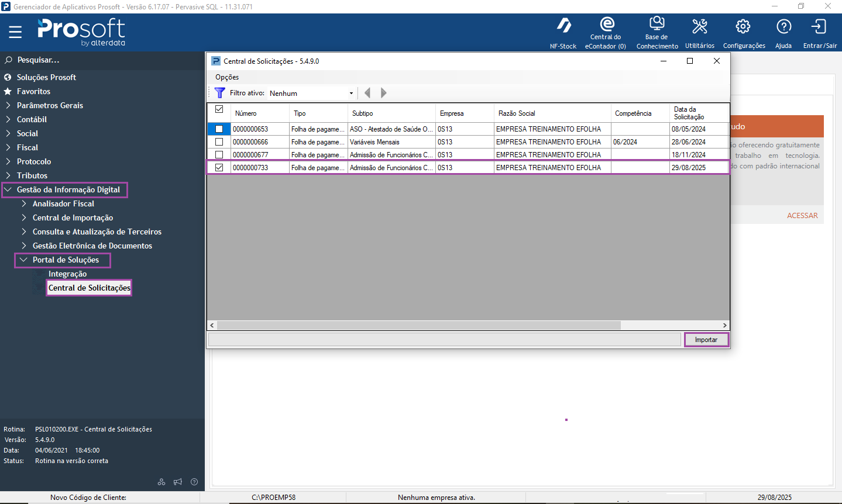Open Central do eContador
The image size is (842, 504).
[x=606, y=33]
